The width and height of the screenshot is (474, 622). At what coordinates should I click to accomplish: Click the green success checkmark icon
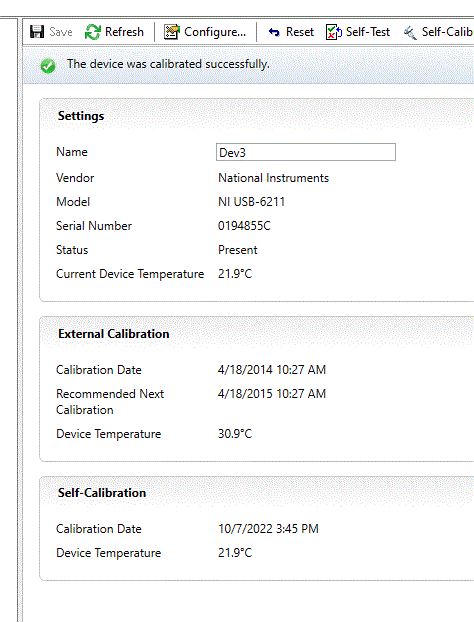pyautogui.click(x=48, y=66)
